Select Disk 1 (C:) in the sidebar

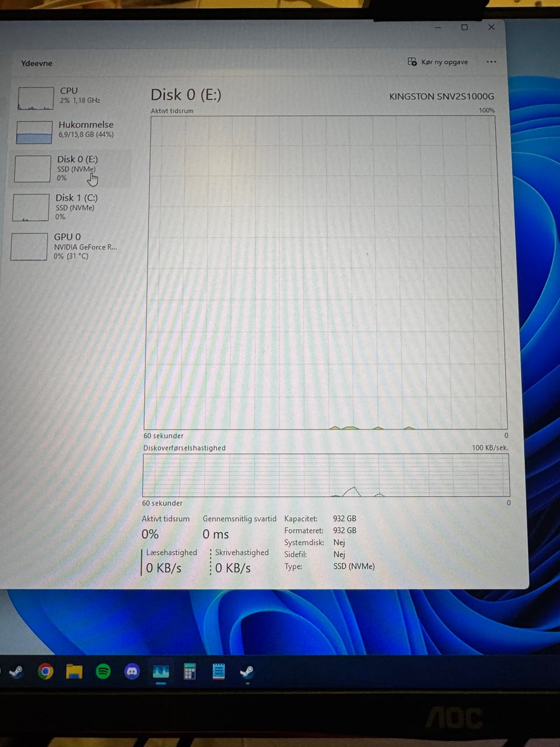70,207
